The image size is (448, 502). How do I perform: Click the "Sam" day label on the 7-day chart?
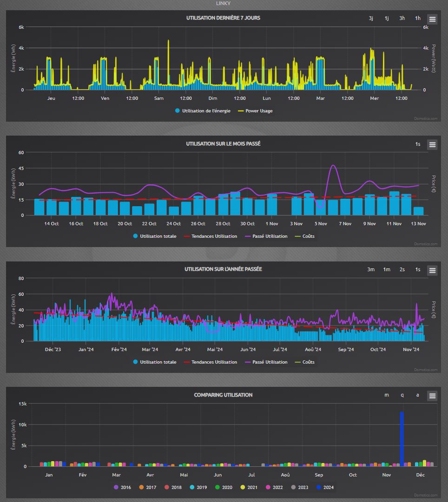coord(159,98)
